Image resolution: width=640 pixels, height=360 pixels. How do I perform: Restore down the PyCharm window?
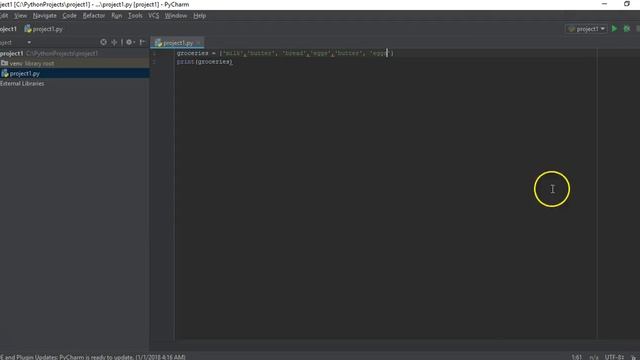[627, 4]
